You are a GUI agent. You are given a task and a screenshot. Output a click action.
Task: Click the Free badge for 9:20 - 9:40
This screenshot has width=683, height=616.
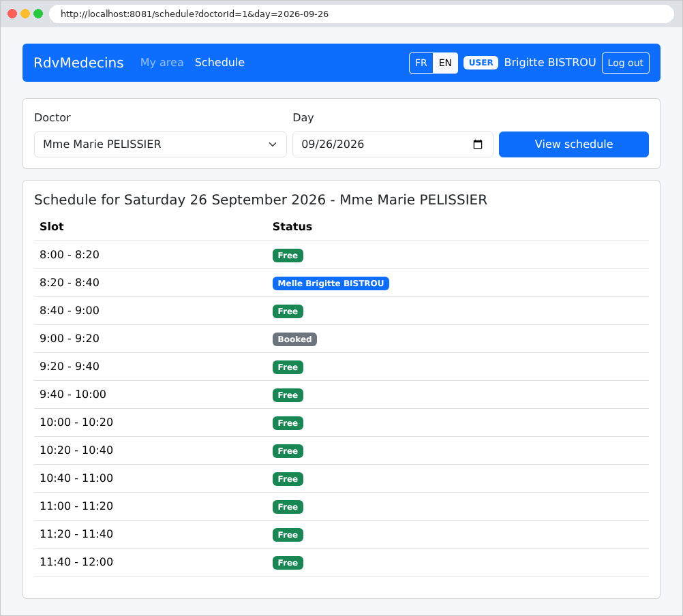tap(288, 367)
